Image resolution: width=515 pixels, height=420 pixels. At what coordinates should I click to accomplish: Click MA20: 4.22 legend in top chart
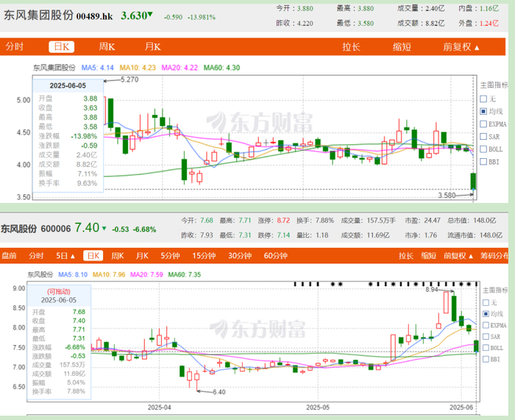click(x=180, y=68)
